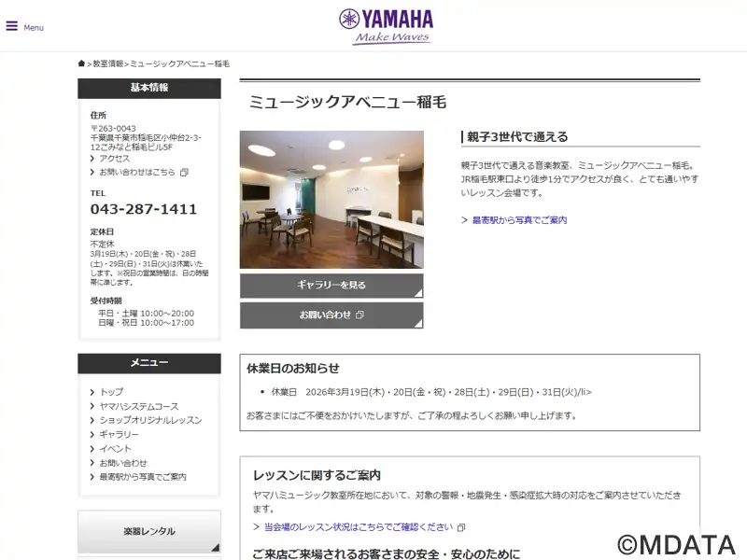Screen dimensions: 747x560
Task: Click external window icon beside お問い合わせはこちら
Action: pos(184,173)
